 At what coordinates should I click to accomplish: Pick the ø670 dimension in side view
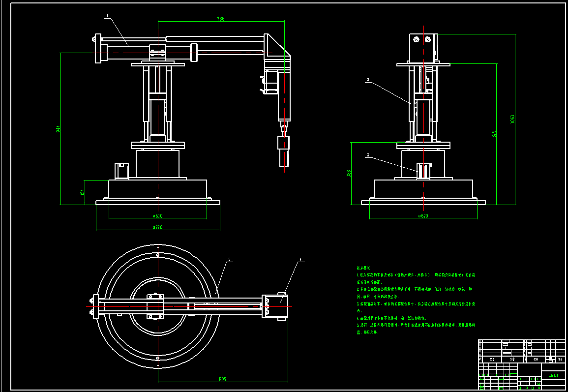click(423, 216)
